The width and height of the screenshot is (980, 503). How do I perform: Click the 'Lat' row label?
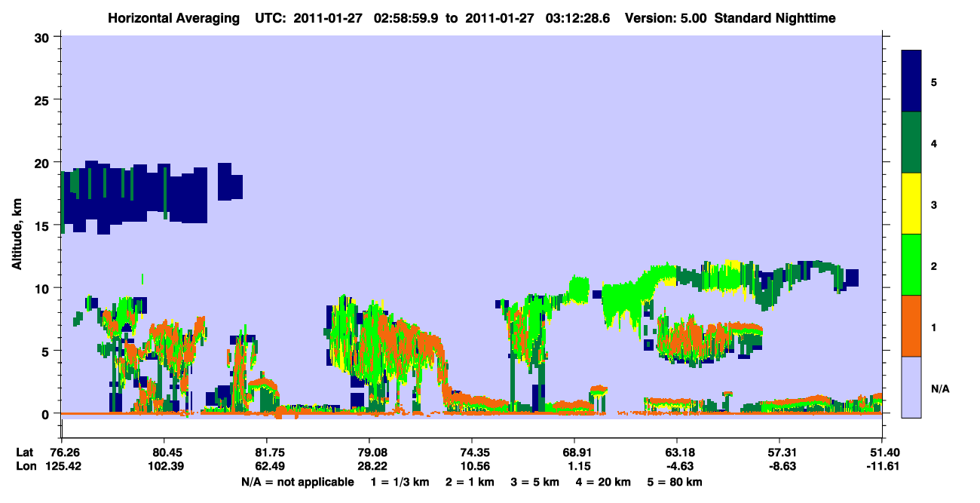25,452
